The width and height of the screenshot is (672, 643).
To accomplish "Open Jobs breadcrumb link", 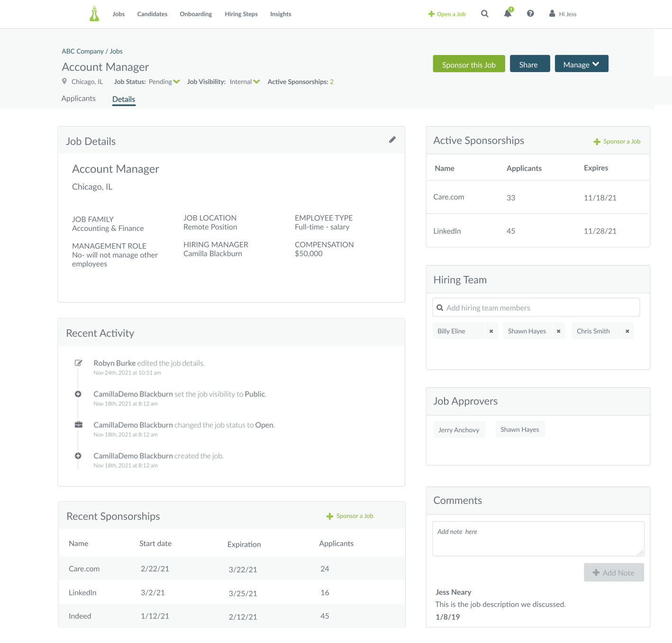I will click(x=116, y=51).
